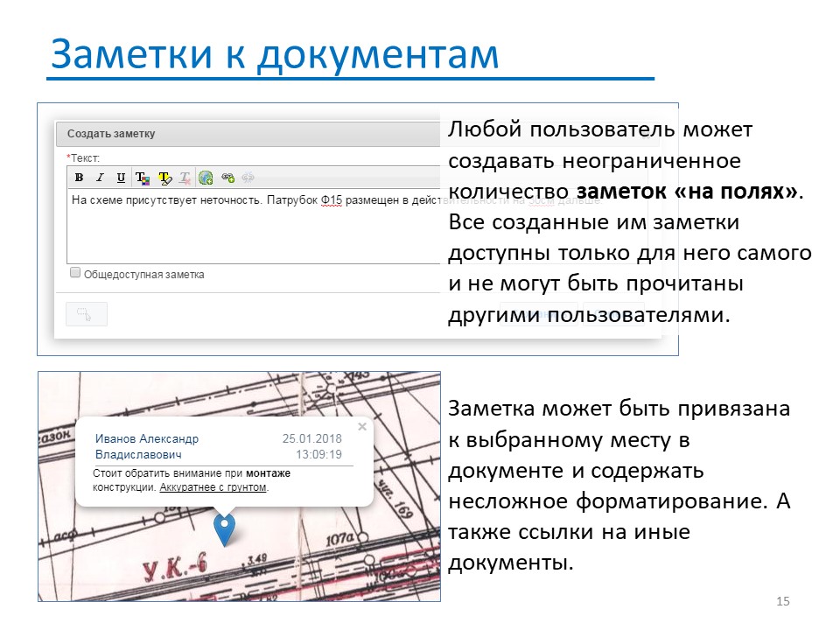Choose the yellow text highlight tool

pyautogui.click(x=164, y=178)
